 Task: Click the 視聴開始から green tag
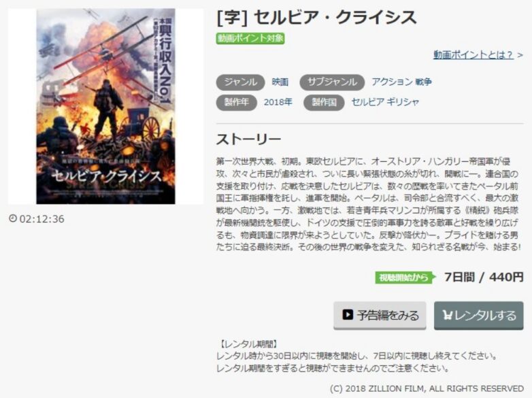405,278
